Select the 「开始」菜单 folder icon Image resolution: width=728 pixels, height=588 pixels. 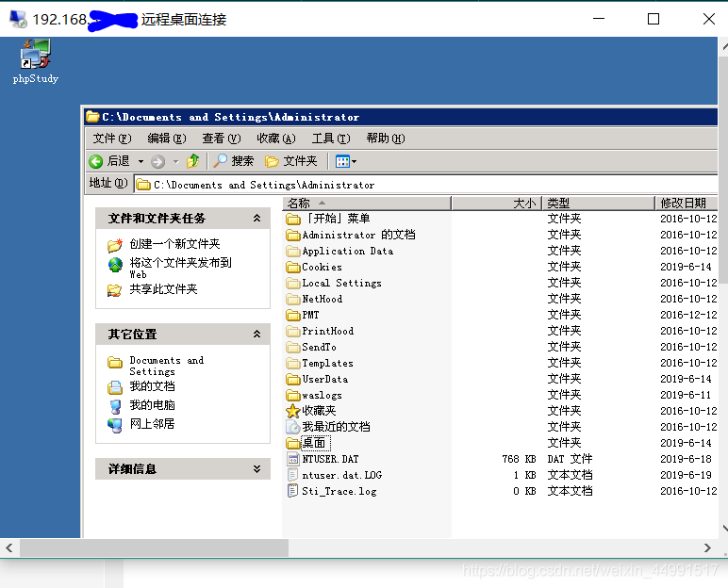pos(293,219)
